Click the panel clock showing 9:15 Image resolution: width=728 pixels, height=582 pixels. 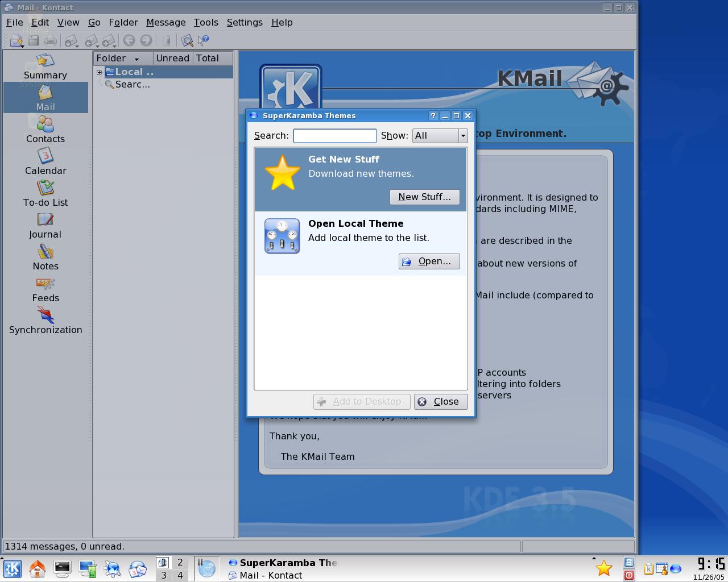point(710,563)
